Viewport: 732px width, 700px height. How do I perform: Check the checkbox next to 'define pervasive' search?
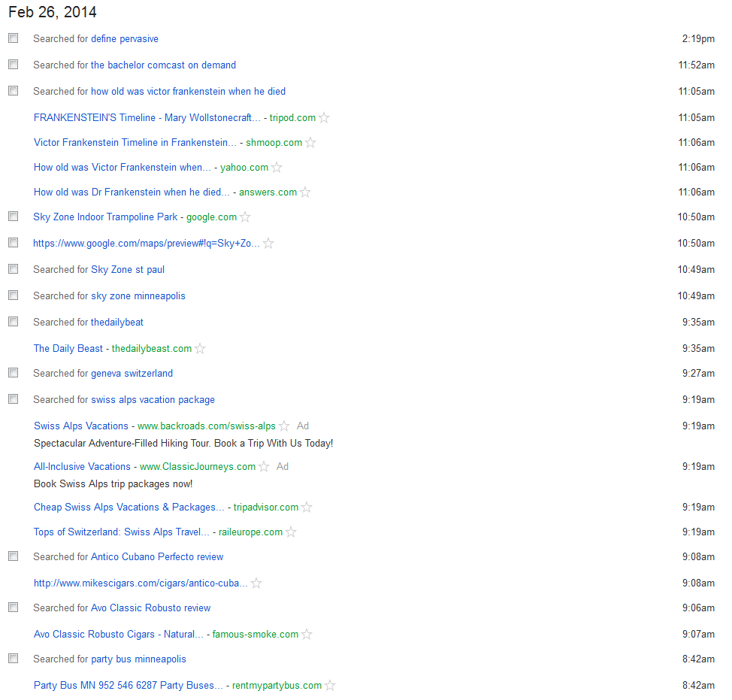[x=13, y=37]
